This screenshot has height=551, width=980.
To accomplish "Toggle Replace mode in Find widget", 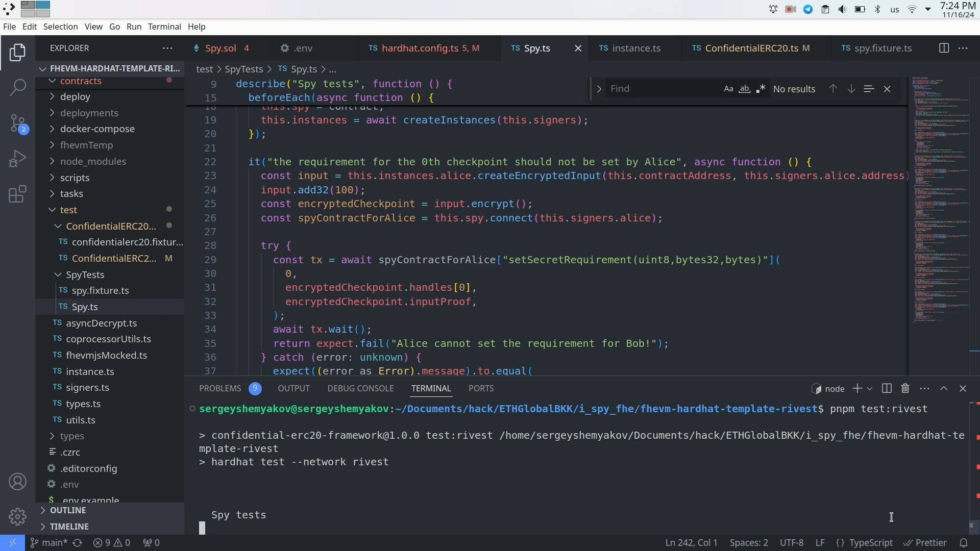I will coord(599,89).
